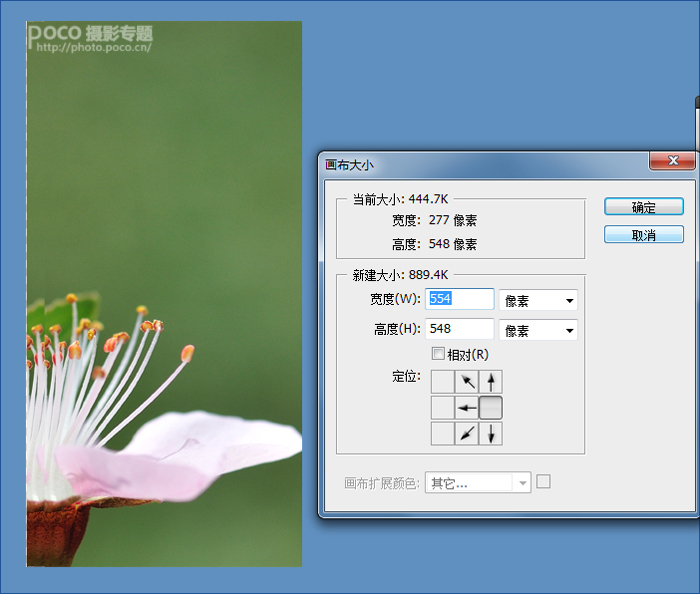Viewport: 700px width, 594px height.
Task: Click the canvas extension color swatch
Action: tap(543, 482)
